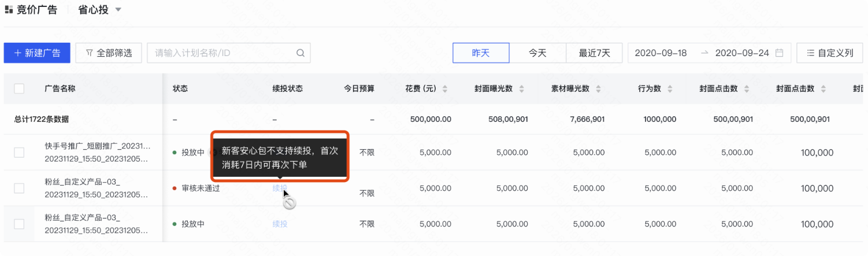Click the 审核未通过 status text

(x=201, y=188)
